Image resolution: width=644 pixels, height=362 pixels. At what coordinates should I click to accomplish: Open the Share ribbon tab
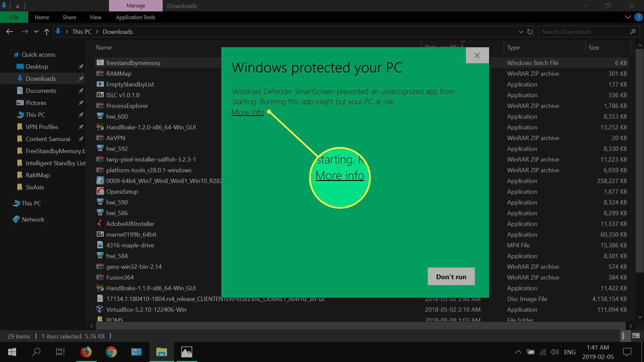69,17
